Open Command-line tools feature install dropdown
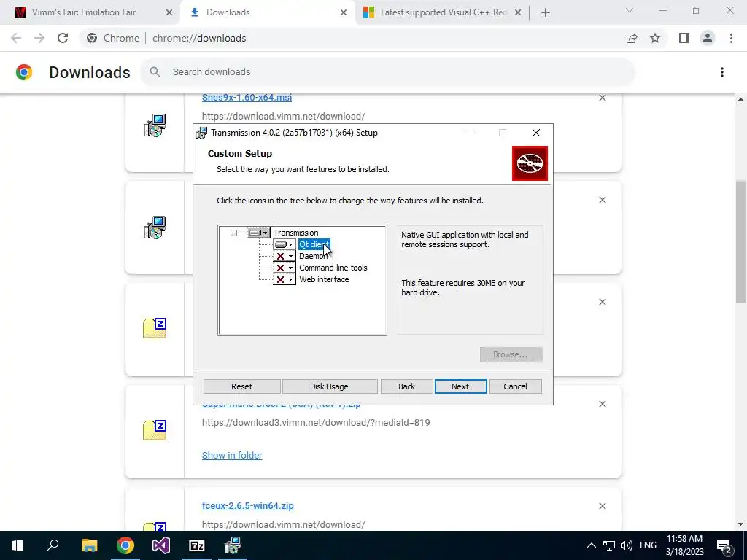The image size is (747, 560). click(284, 268)
